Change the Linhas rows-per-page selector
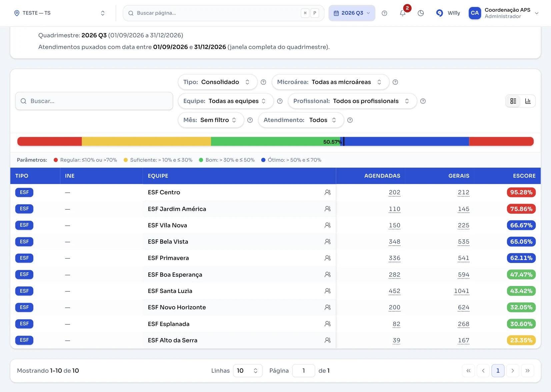 (248, 371)
